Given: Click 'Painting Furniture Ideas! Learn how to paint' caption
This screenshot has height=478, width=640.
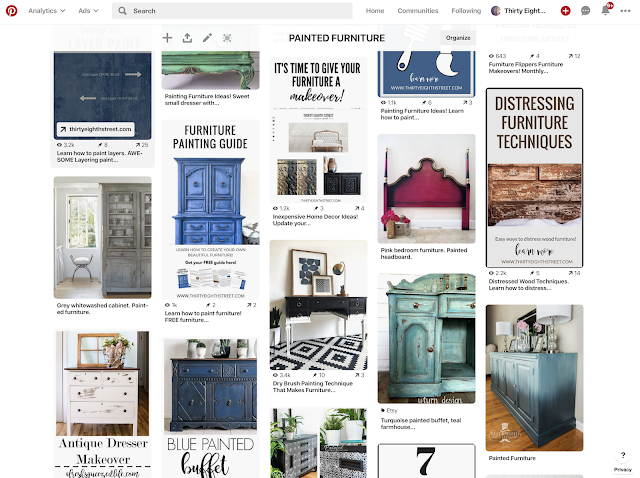Looking at the screenshot, I should click(422, 114).
